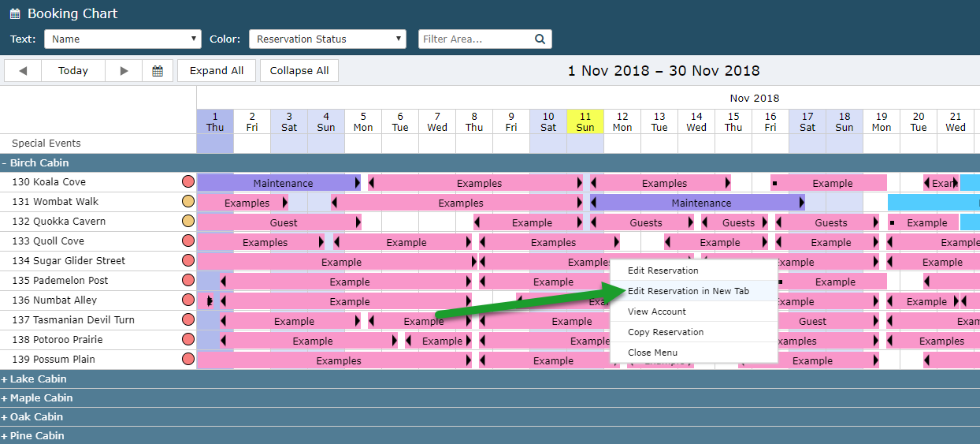Image resolution: width=980 pixels, height=444 pixels.
Task: Click status circle for 131 Wombat Walk
Action: tap(188, 202)
